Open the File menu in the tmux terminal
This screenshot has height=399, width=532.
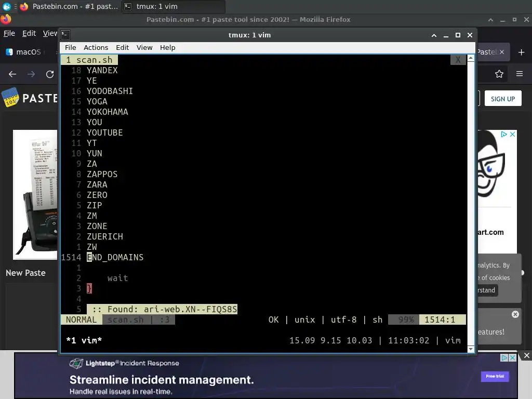70,47
